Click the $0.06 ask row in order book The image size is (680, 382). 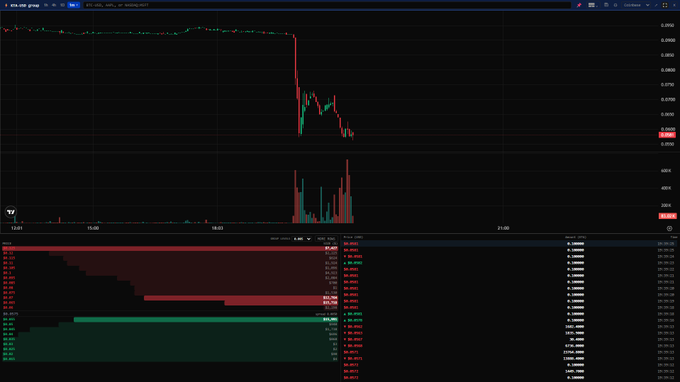[x=170, y=308]
